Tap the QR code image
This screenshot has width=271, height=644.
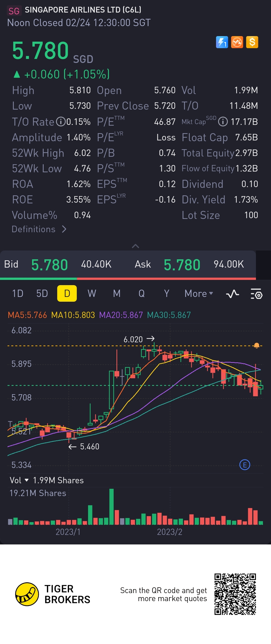coord(235,594)
